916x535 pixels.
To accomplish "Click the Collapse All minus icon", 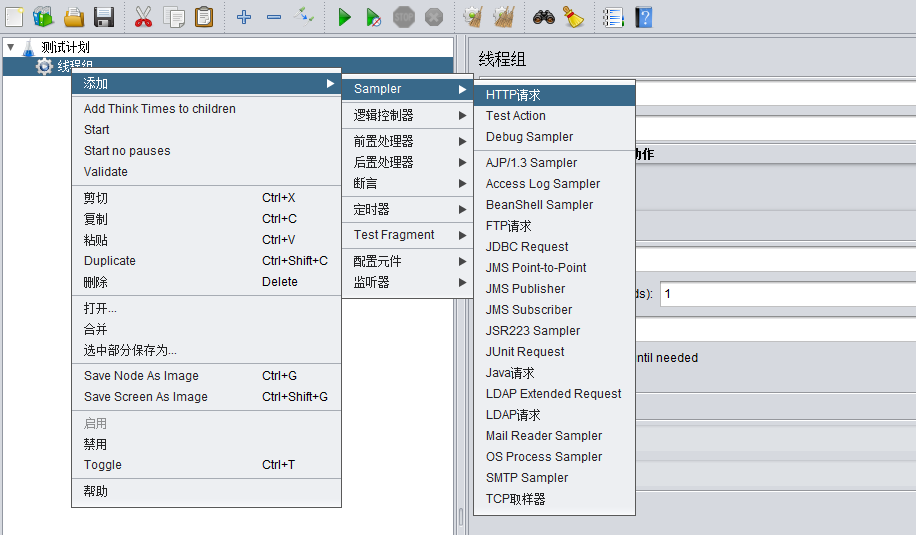I will pyautogui.click(x=274, y=17).
